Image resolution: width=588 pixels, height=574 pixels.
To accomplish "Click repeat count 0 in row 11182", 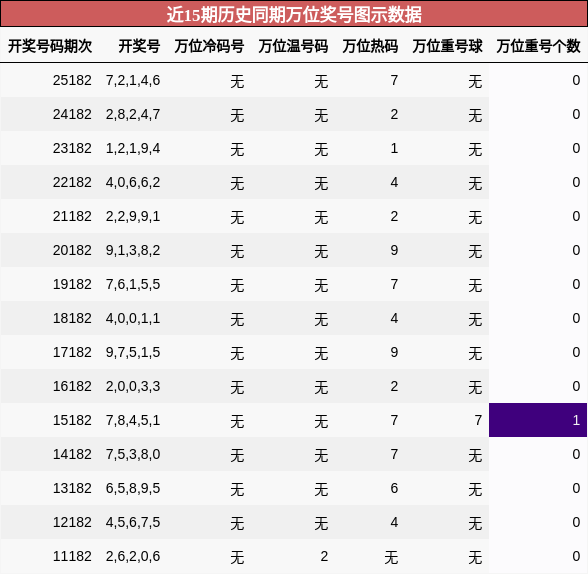I will point(576,556).
